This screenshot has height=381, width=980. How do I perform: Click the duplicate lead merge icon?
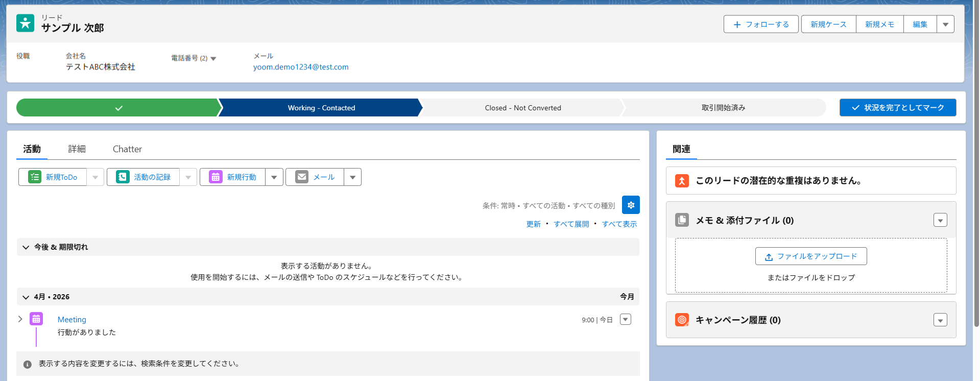[x=682, y=181]
